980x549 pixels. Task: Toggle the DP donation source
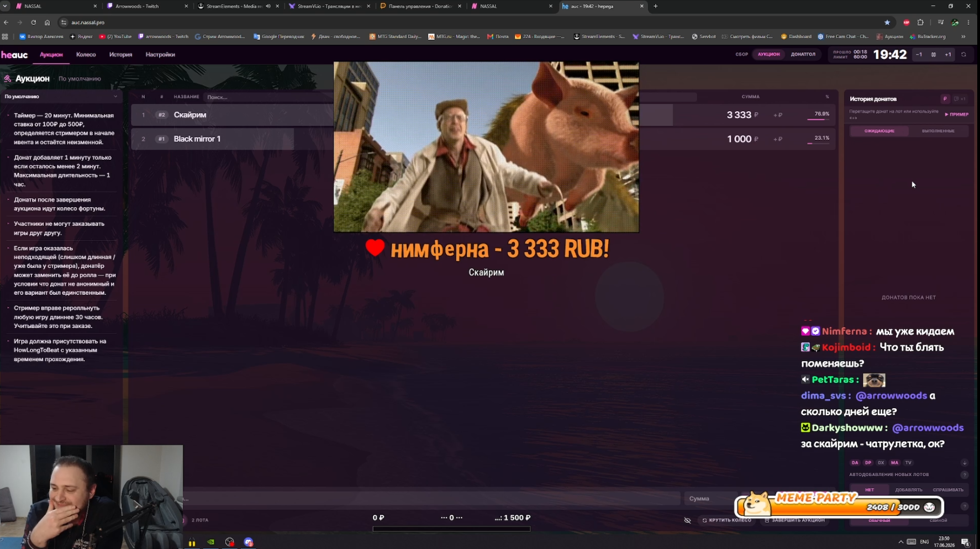(x=868, y=463)
